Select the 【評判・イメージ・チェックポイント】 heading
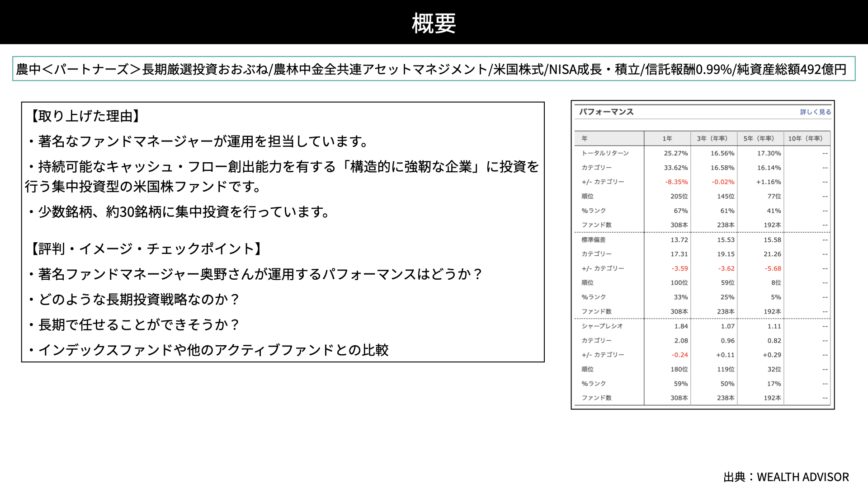 click(146, 249)
